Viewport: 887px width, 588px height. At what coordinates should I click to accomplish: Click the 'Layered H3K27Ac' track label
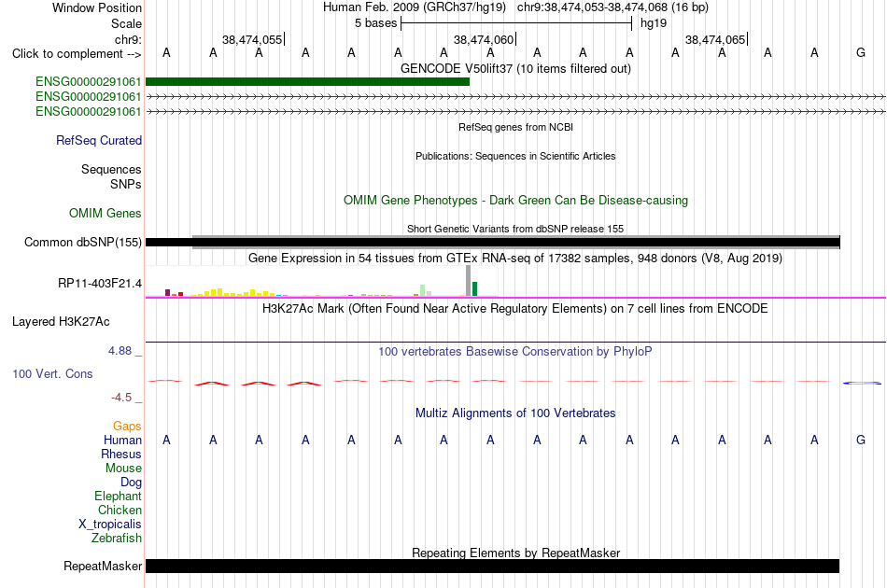pyautogui.click(x=61, y=322)
